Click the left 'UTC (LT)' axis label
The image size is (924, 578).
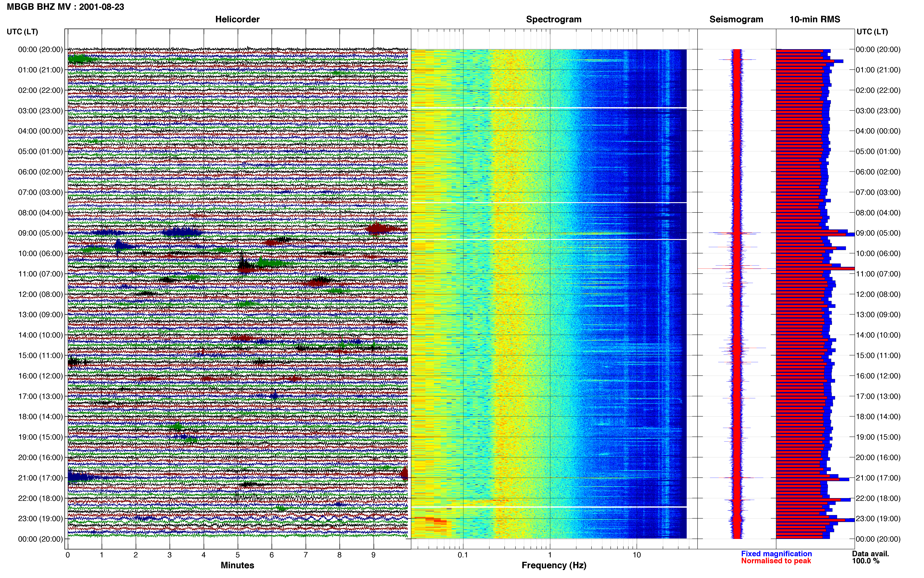pos(22,32)
